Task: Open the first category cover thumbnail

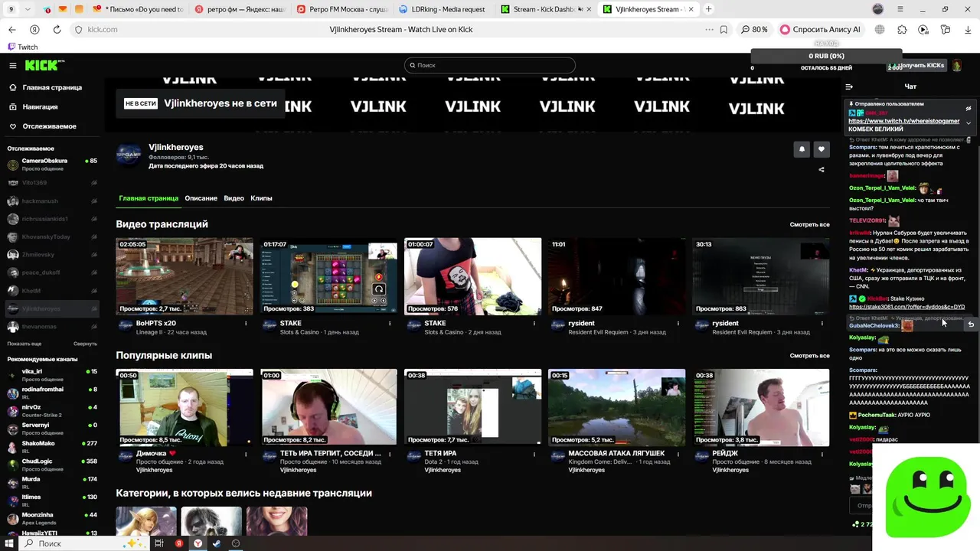Action: pyautogui.click(x=146, y=521)
